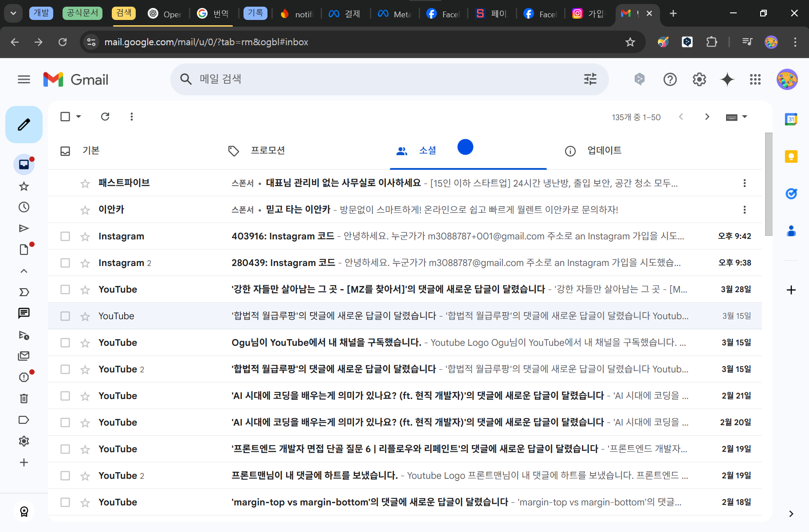Open Important mail via the sidebar arrow-label icon

(x=24, y=292)
